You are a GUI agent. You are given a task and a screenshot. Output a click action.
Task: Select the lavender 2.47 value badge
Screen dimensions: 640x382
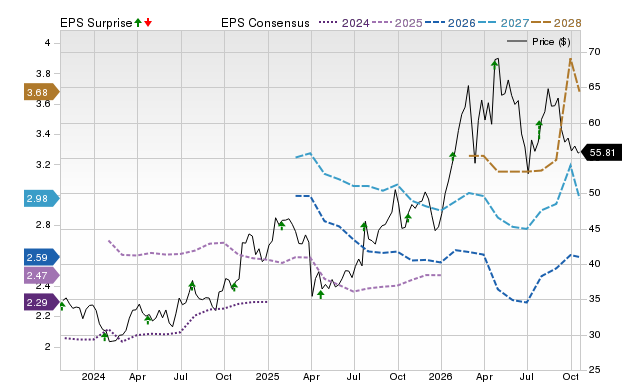click(42, 275)
